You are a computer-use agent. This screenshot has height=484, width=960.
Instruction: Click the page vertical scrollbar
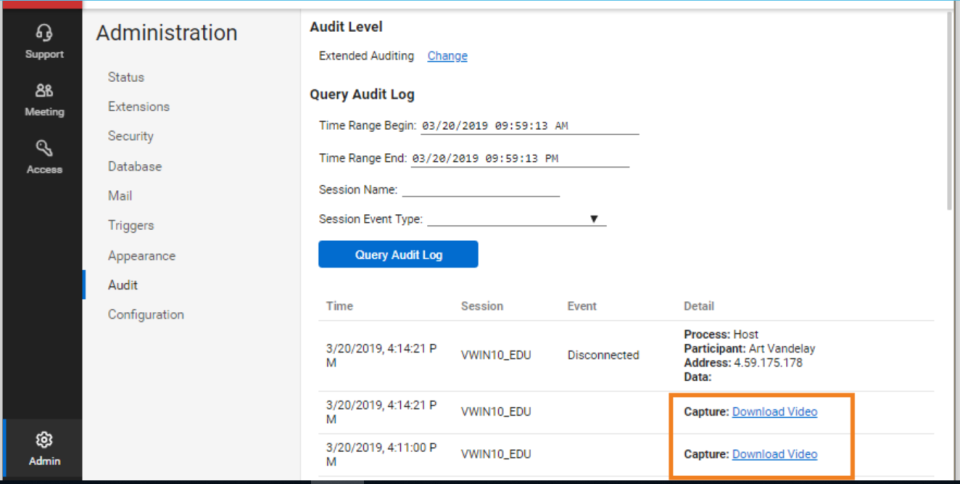(x=950, y=110)
